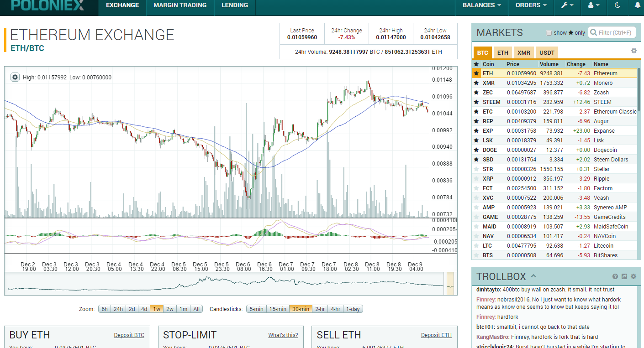Click the magnifier icon in Markets filter

pyautogui.click(x=594, y=32)
